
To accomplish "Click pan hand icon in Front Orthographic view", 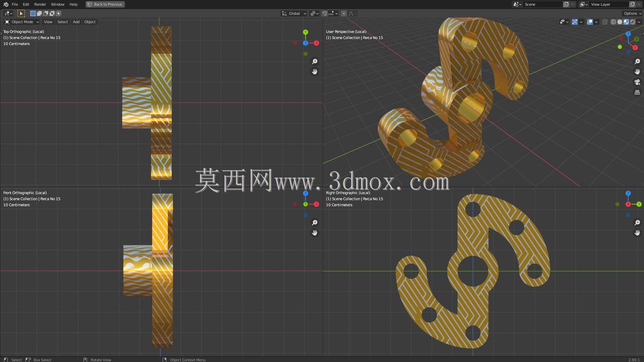I will 315,233.
